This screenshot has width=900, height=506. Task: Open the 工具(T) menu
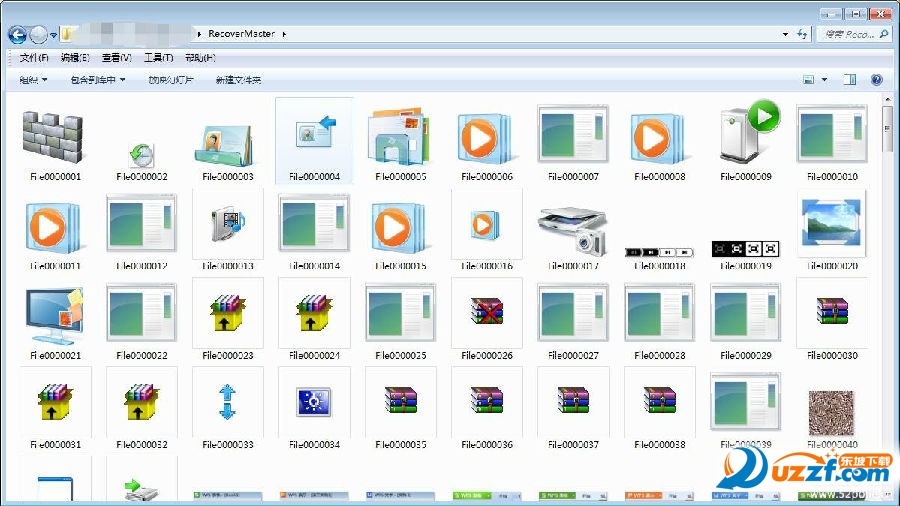[x=158, y=58]
